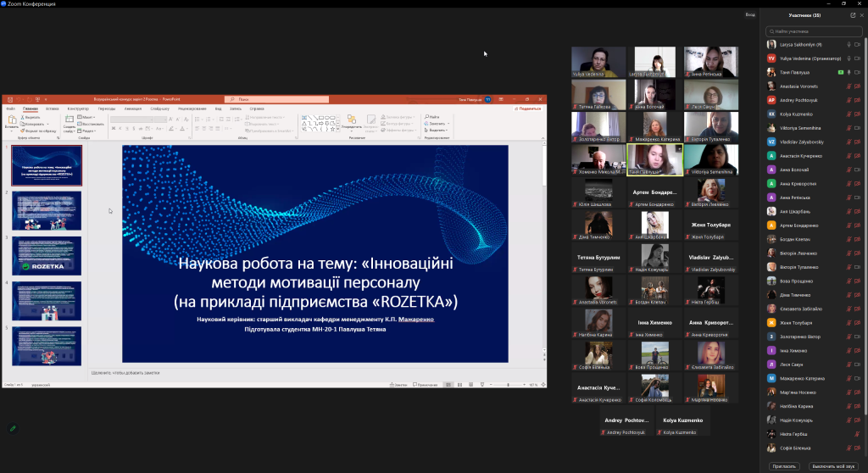Switch to the Конструктор ribbon tab
This screenshot has height=473, width=868.
[x=78, y=109]
